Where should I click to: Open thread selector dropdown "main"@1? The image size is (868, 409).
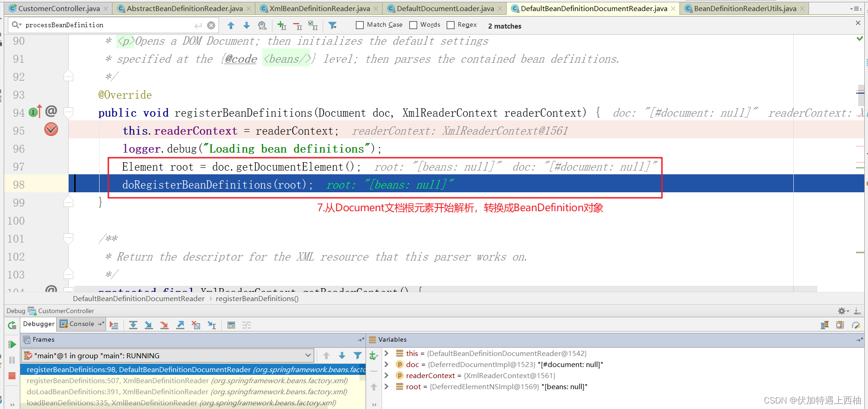coord(168,356)
